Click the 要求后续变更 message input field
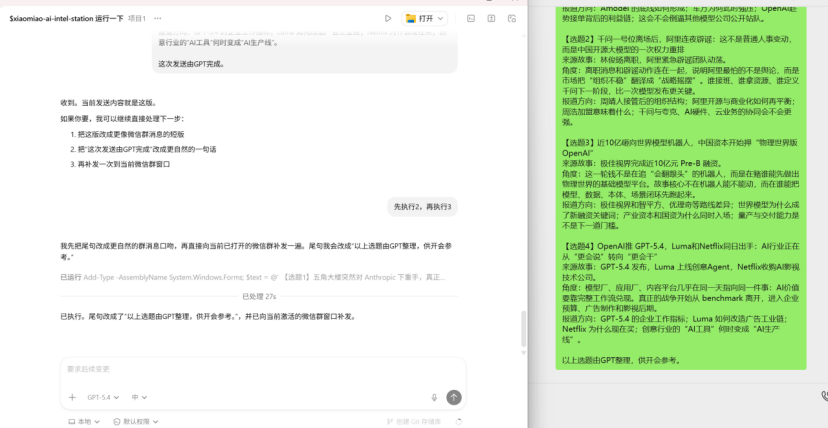828x428 pixels. (260, 370)
